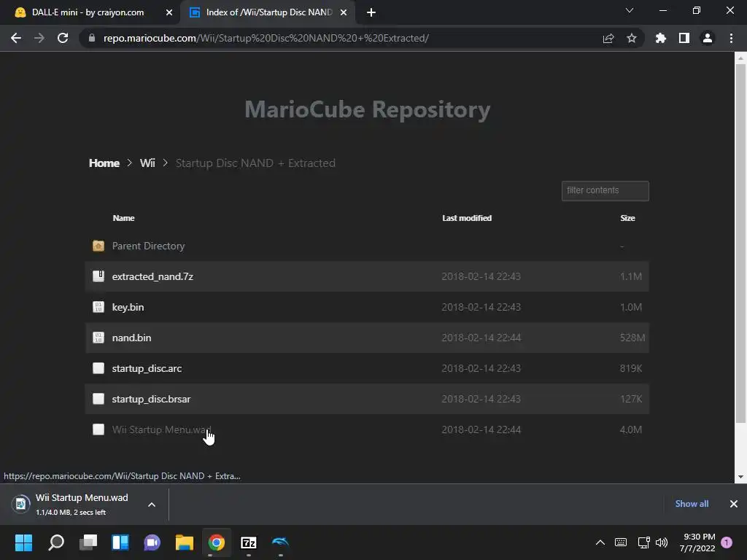Sort by Size column header
This screenshot has width=747, height=560.
[x=627, y=218]
